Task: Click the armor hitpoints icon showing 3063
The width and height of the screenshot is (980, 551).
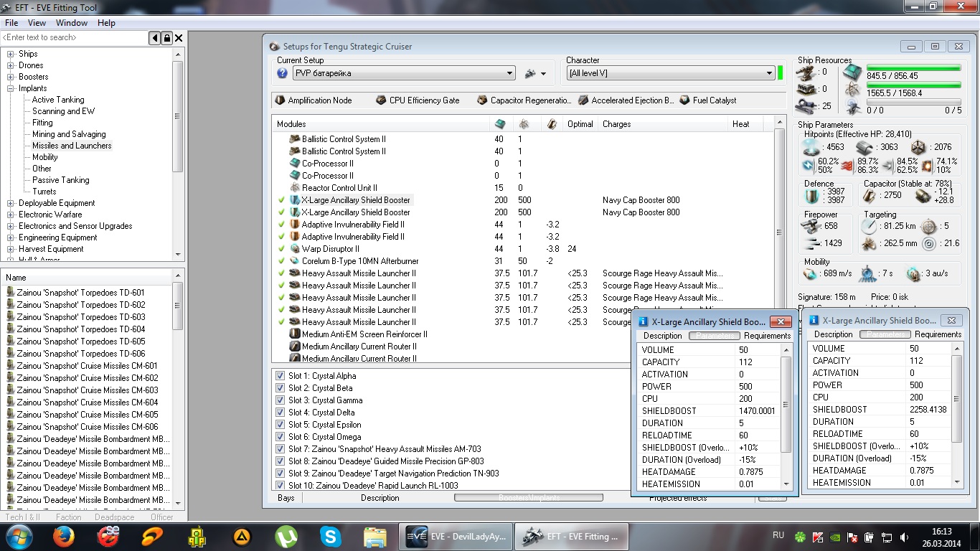Action: tap(864, 147)
